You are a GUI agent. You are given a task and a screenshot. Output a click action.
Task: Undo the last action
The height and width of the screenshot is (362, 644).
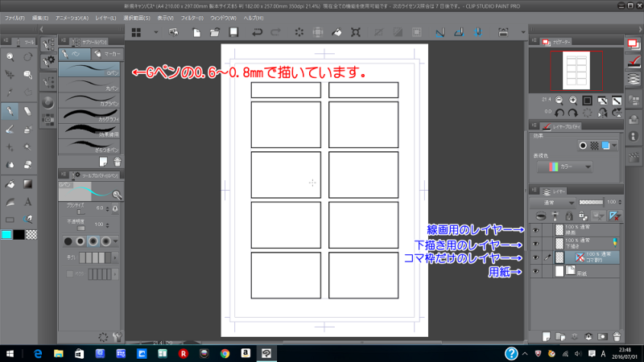(257, 32)
